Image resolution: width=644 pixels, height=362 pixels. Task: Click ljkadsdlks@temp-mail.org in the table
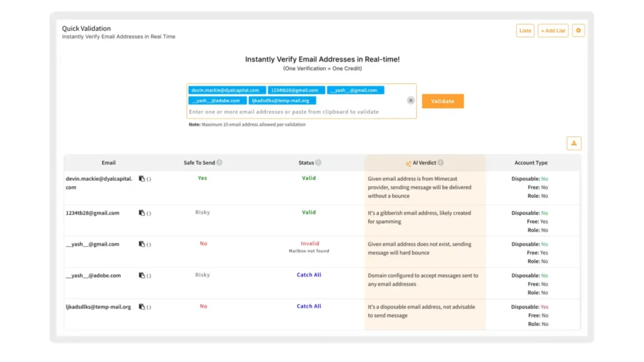[x=98, y=307]
